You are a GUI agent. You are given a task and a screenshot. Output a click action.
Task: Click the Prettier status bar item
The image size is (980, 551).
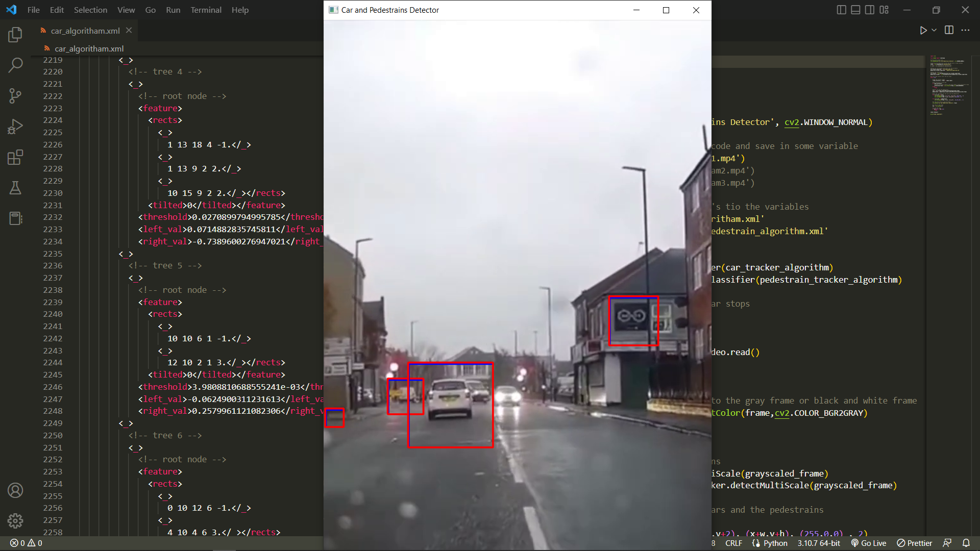915,543
